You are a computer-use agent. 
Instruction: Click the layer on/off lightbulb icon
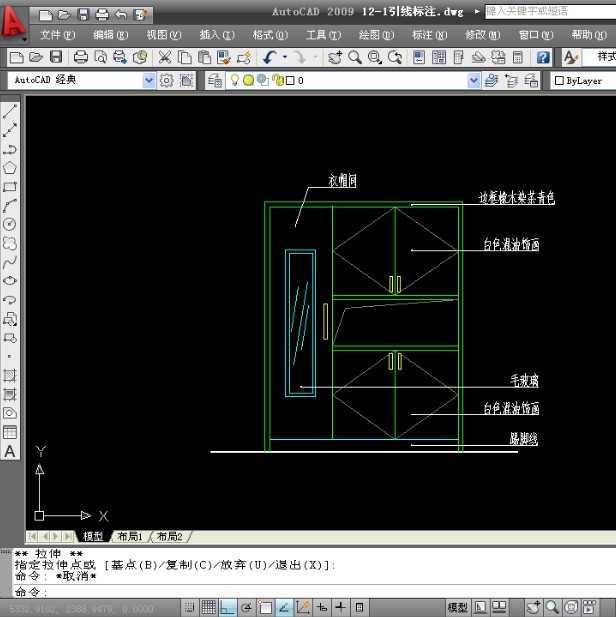(x=235, y=81)
